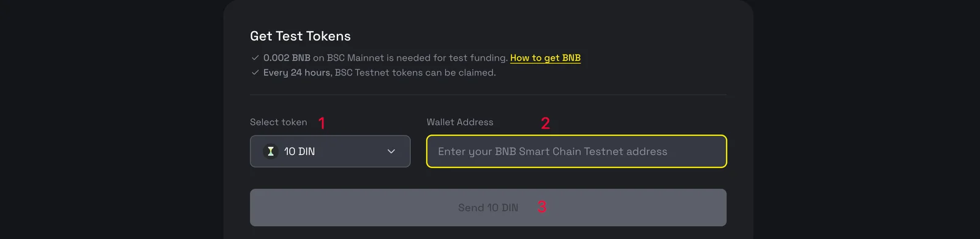Click the Select token label
Screen dimensions: 980x239
pos(279,122)
